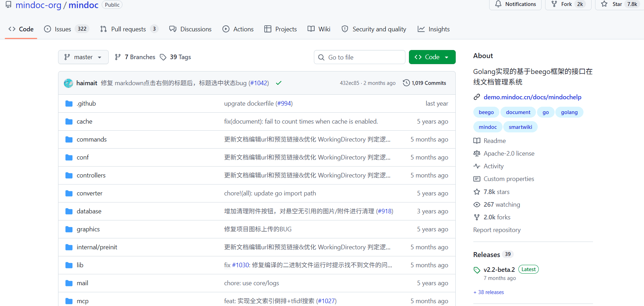Select the smartwiki topic tag

(x=520, y=127)
